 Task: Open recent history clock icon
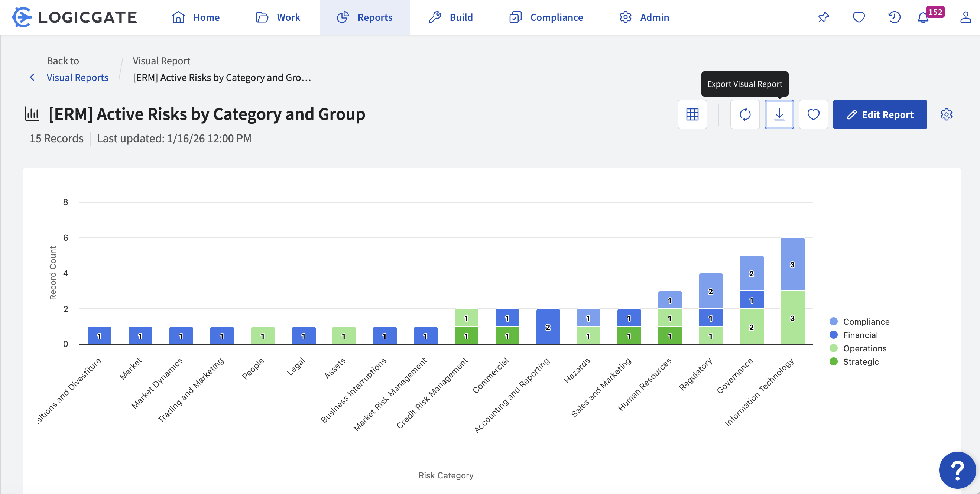click(894, 17)
